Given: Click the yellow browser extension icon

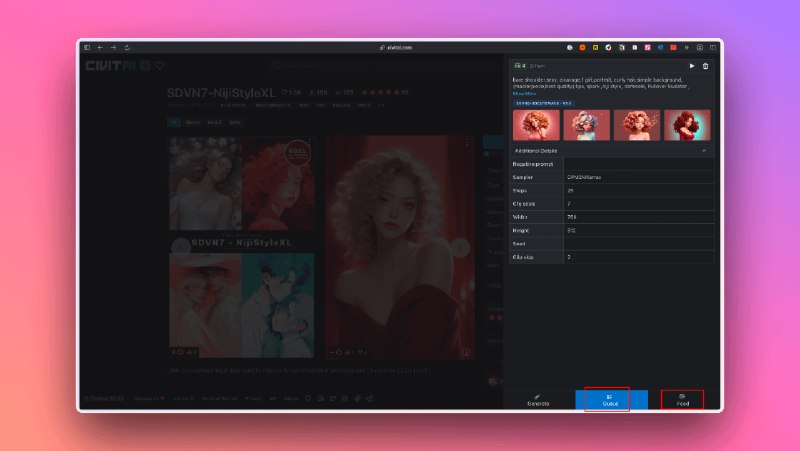Looking at the screenshot, I should 595,47.
